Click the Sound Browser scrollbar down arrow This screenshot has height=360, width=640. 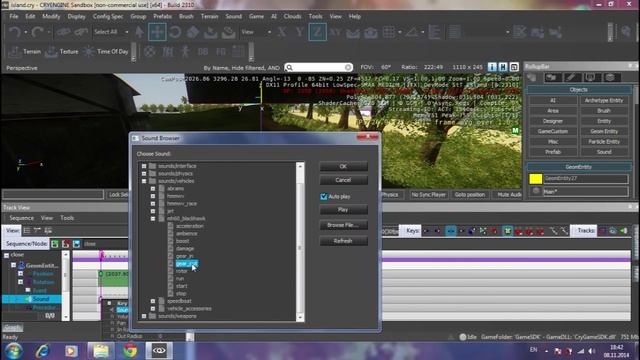click(300, 318)
